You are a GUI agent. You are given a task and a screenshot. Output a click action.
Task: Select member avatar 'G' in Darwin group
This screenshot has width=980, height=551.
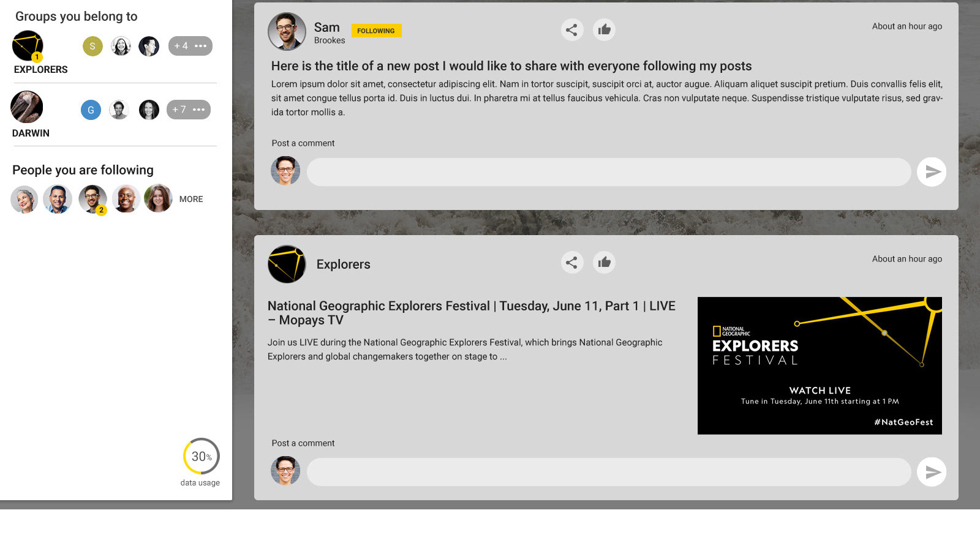pos(91,110)
